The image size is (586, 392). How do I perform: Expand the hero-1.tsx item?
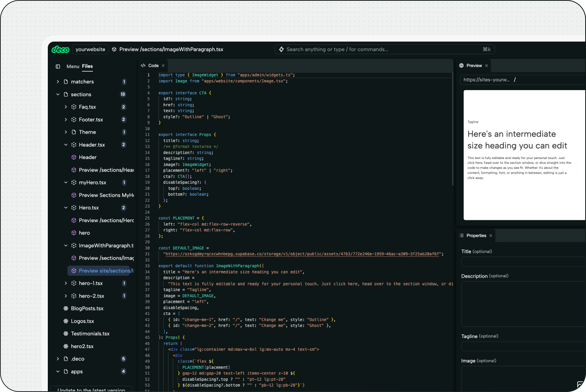point(66,283)
